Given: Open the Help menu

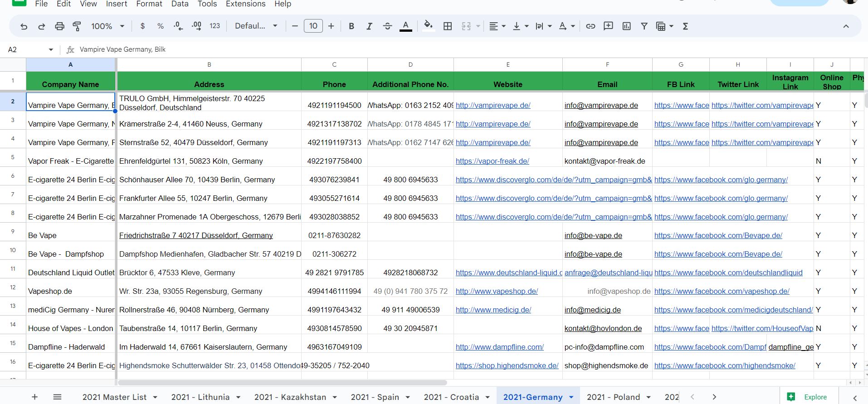Looking at the screenshot, I should click(283, 4).
